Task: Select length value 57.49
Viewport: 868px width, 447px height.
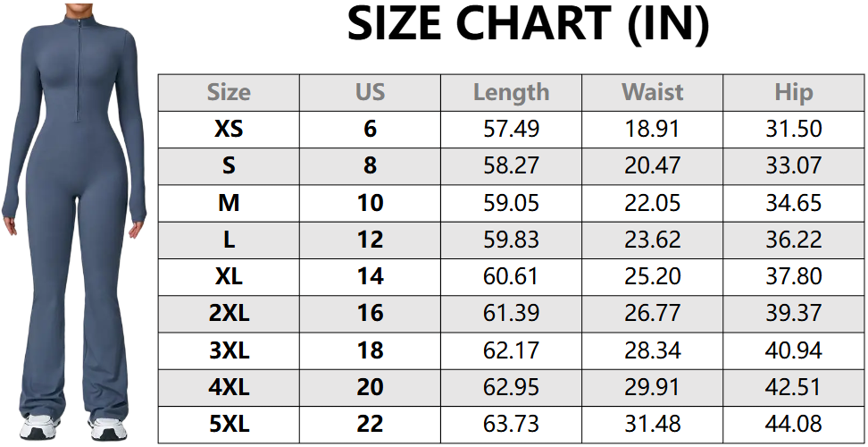Action: 511,130
